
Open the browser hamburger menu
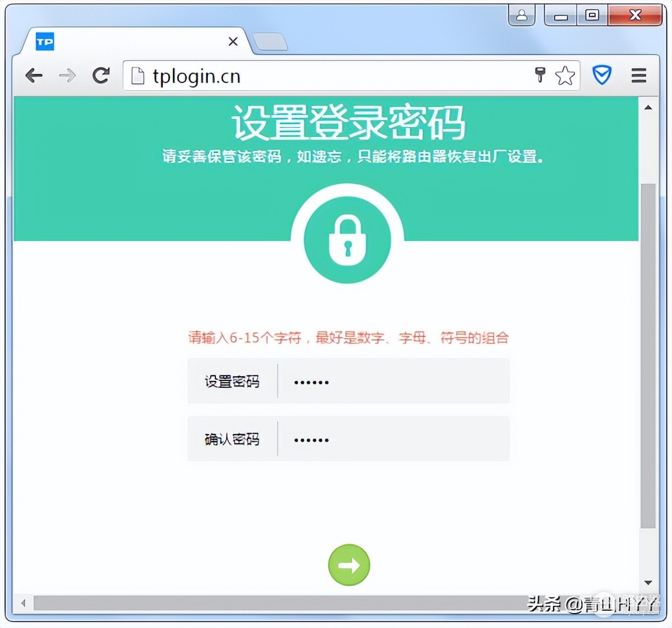(639, 76)
